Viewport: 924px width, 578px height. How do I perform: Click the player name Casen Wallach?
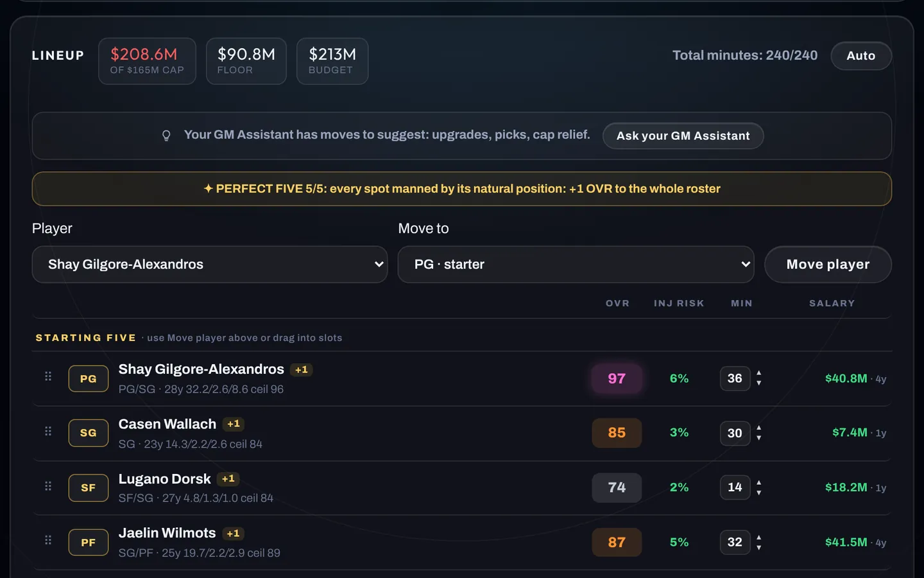(x=167, y=424)
